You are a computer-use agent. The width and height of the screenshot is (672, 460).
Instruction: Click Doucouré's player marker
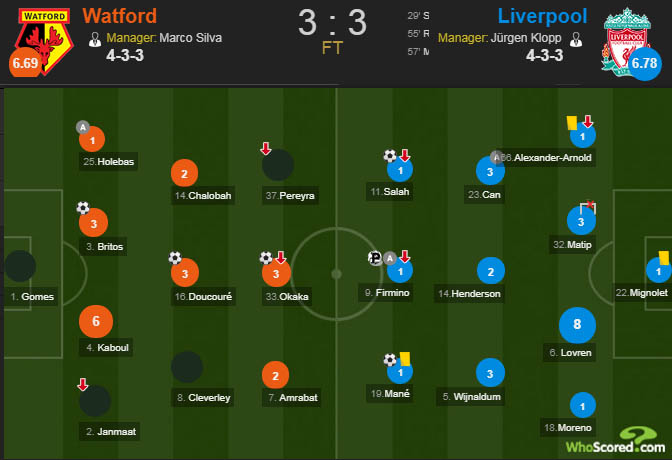click(185, 273)
